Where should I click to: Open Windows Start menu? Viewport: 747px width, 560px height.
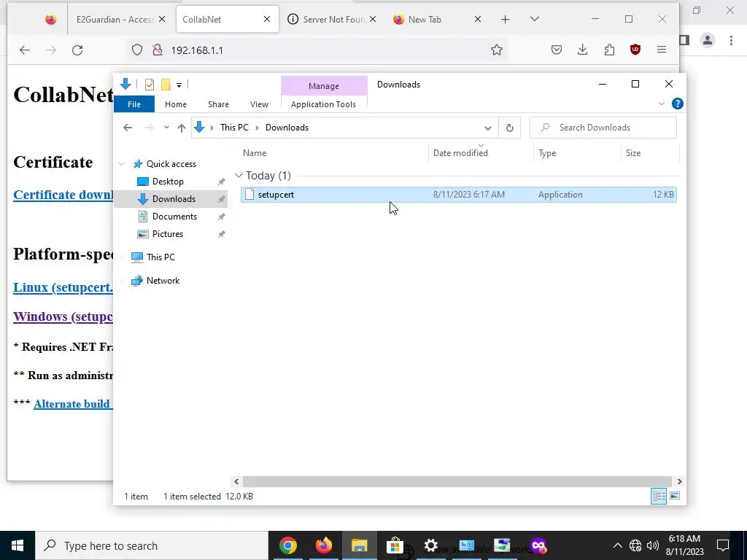click(18, 545)
